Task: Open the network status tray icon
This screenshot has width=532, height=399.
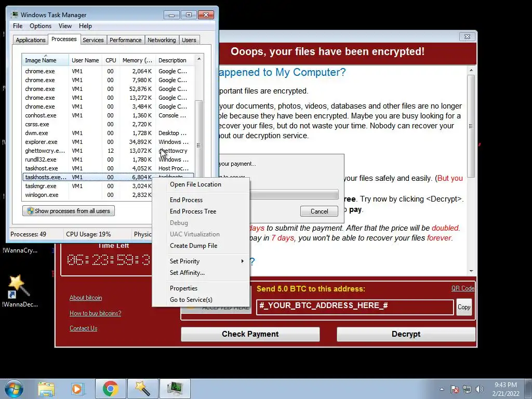Action: [x=467, y=389]
